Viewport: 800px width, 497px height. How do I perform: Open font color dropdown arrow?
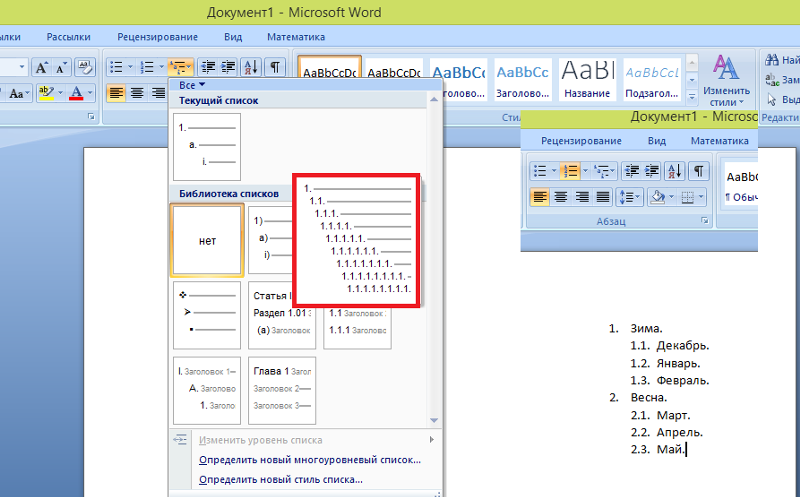[x=90, y=93]
